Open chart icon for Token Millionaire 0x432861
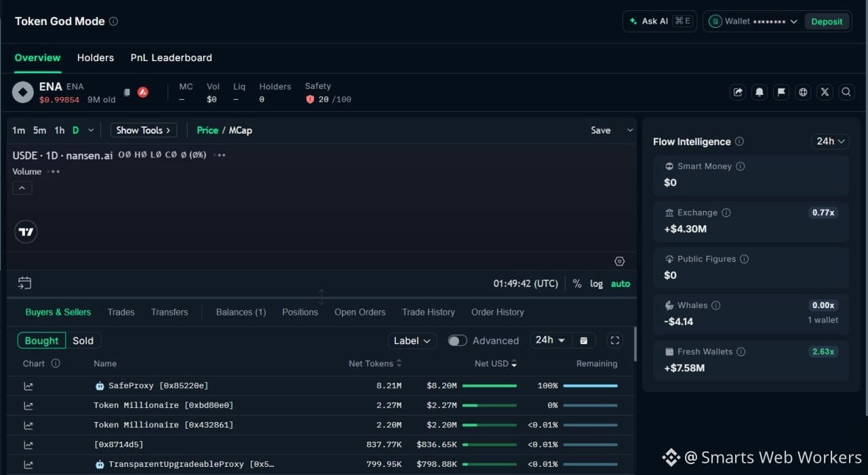Image resolution: width=868 pixels, height=475 pixels. [x=28, y=425]
